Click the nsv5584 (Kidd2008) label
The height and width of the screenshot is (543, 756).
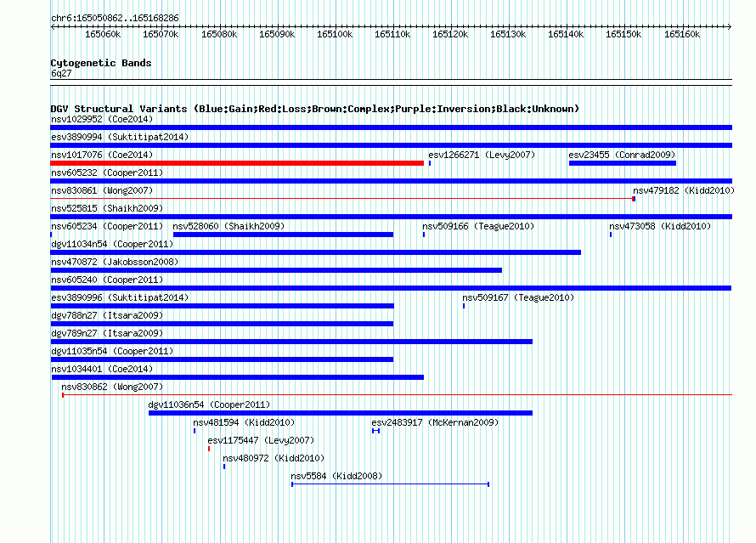pyautogui.click(x=336, y=476)
